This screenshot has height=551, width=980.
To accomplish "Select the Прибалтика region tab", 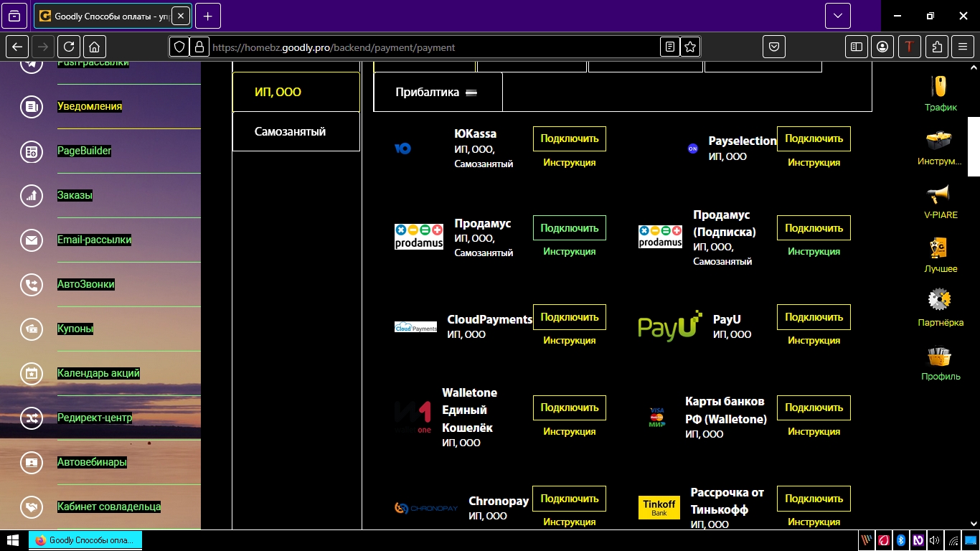I will [438, 92].
